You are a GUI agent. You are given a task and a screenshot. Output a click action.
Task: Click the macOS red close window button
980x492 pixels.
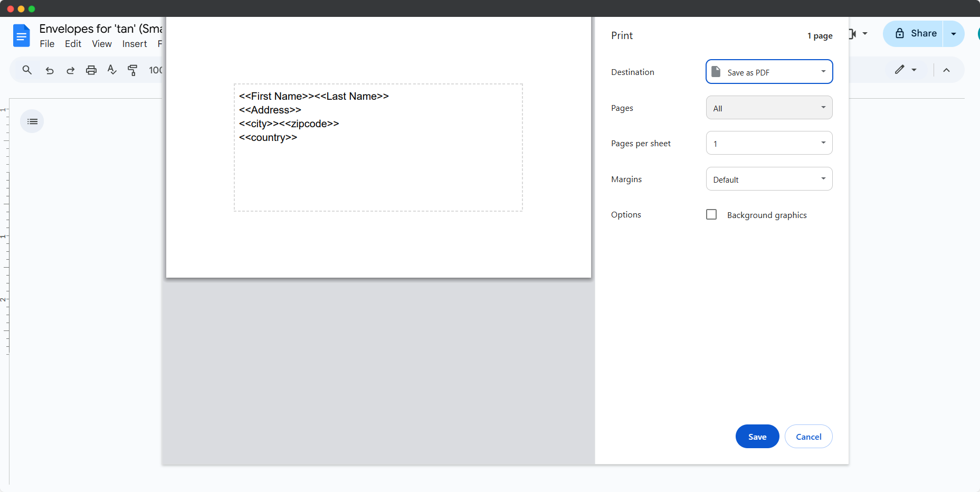(x=11, y=9)
